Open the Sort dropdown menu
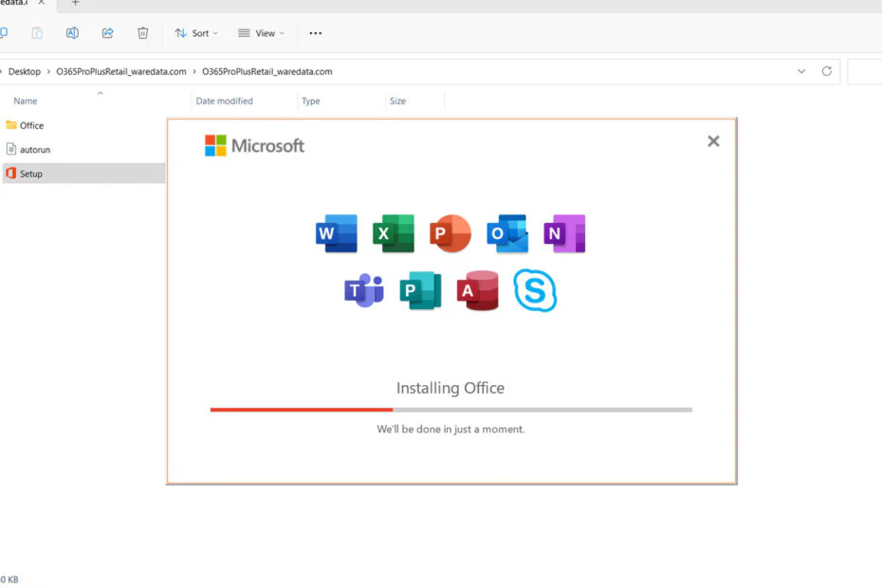This screenshot has height=588, width=882. point(195,33)
